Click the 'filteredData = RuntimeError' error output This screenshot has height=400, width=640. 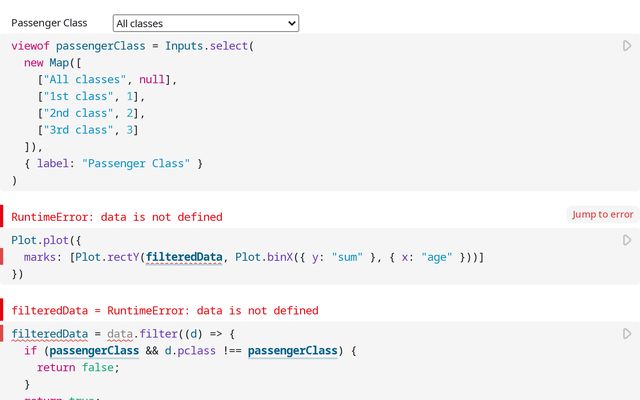165,311
